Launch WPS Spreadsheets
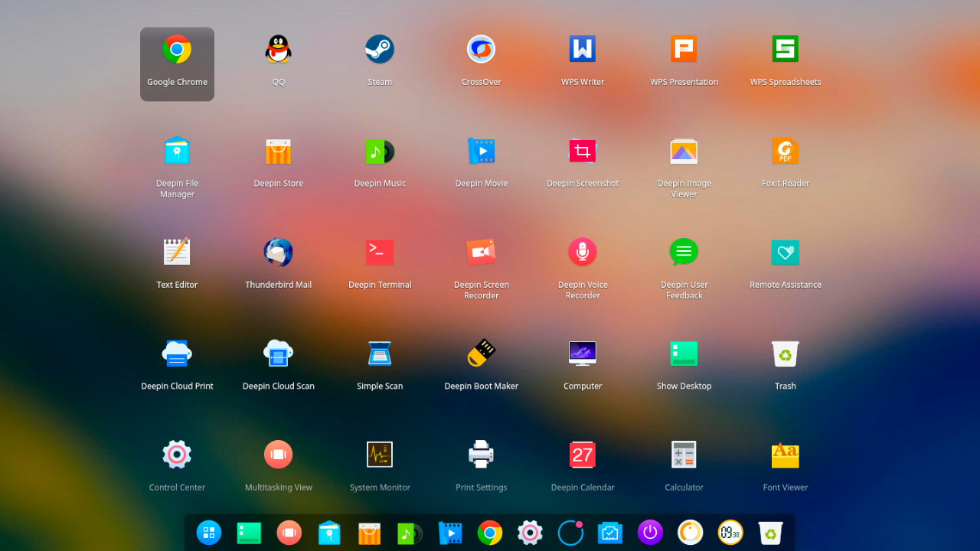Screen dimensions: 980x551 (x=786, y=50)
